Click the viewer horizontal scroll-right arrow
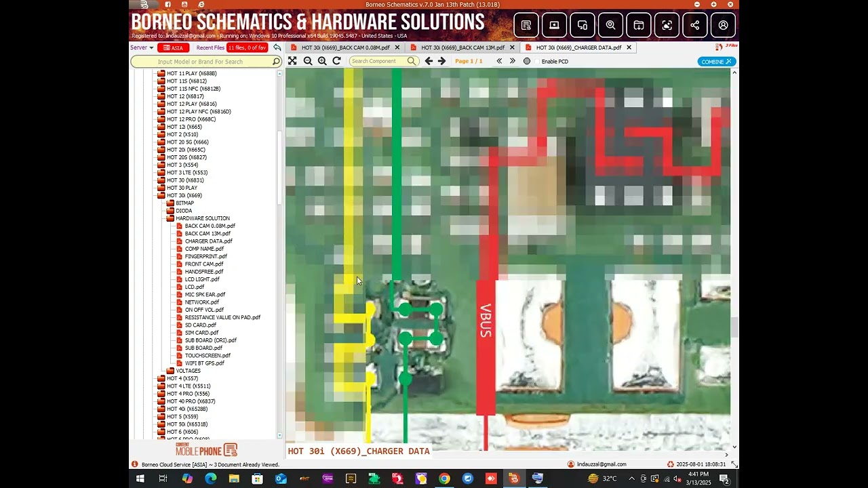Viewport: 868px width, 488px height. pos(726,455)
